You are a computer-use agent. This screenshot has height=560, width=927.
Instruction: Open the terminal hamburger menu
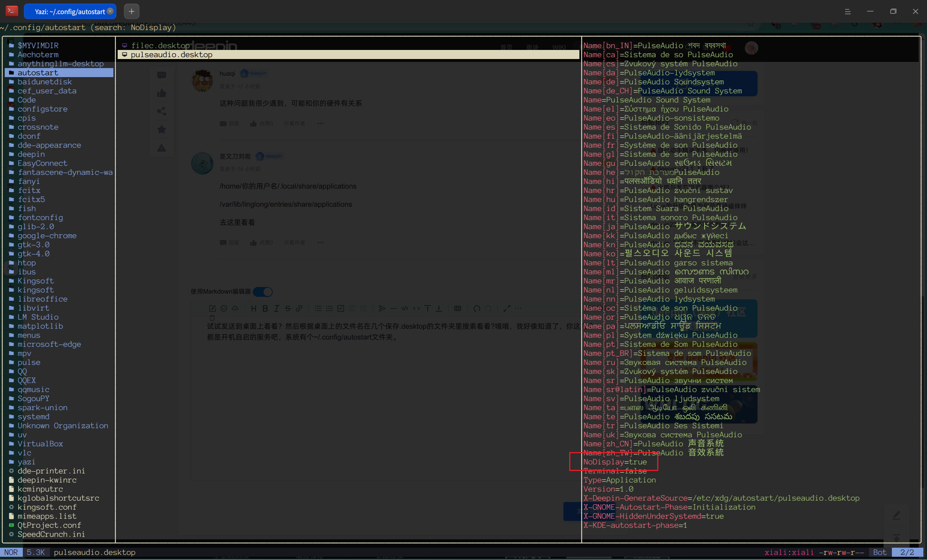click(847, 11)
